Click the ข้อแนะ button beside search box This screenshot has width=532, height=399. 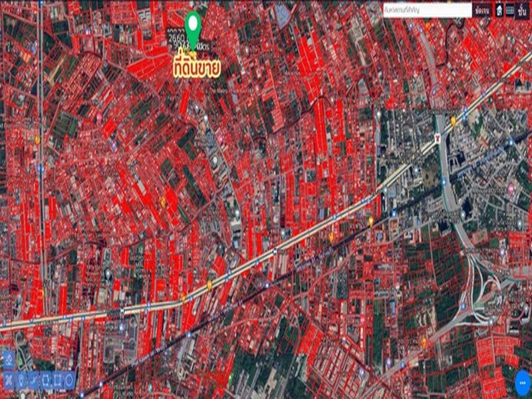(482, 10)
